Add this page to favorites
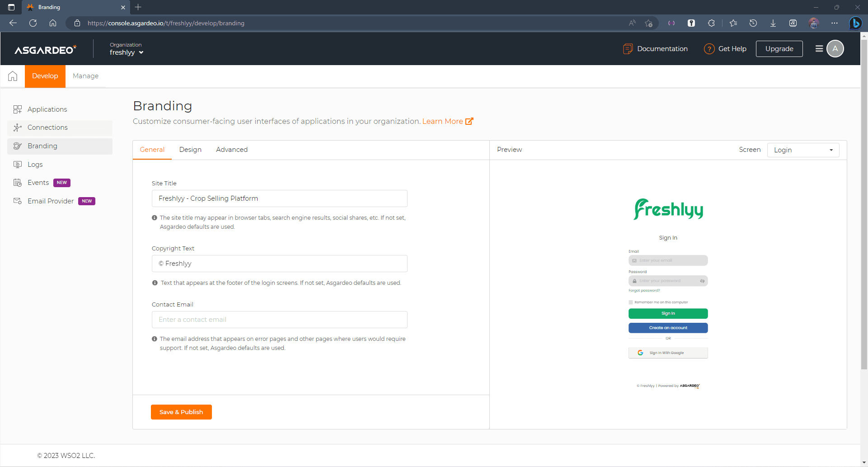Viewport: 868px width, 467px height. pos(649,23)
